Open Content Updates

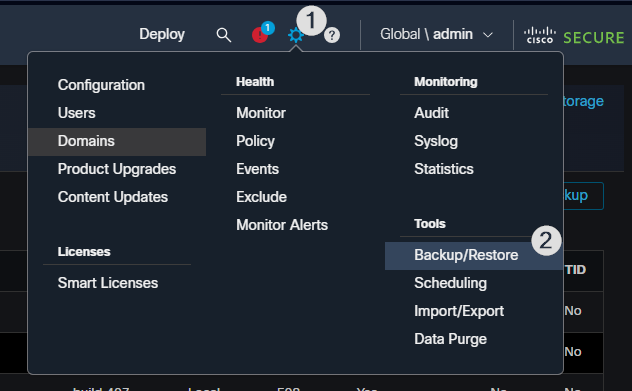click(x=113, y=197)
